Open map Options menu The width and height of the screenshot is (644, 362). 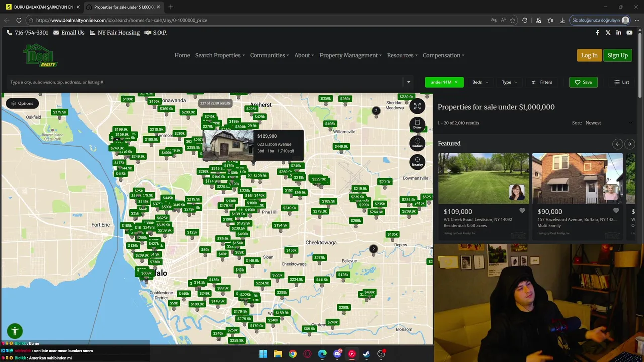click(x=22, y=103)
